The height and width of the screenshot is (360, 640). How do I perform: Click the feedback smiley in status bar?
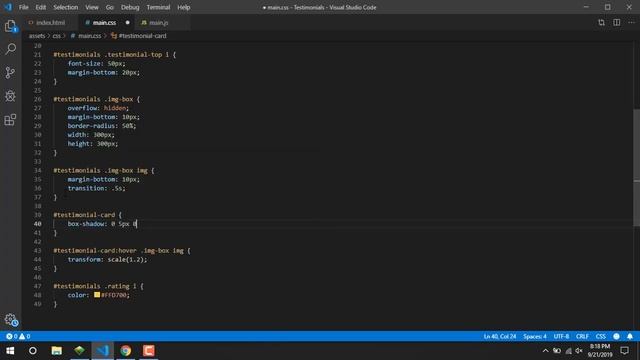pos(616,336)
